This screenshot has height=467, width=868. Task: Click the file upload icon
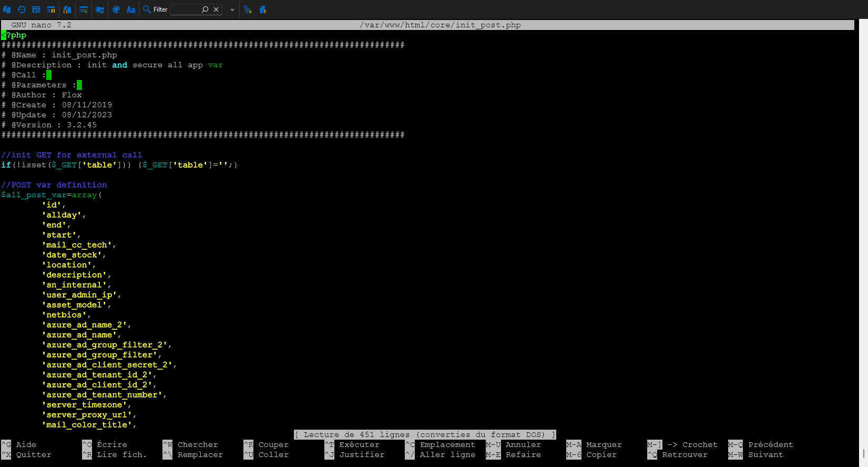tap(263, 9)
